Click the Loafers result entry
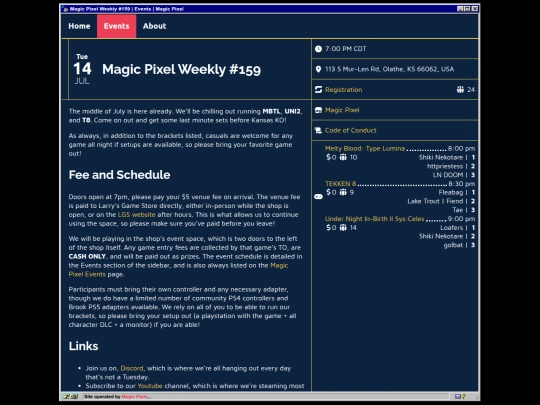The width and height of the screenshot is (540, 405). pos(451,228)
